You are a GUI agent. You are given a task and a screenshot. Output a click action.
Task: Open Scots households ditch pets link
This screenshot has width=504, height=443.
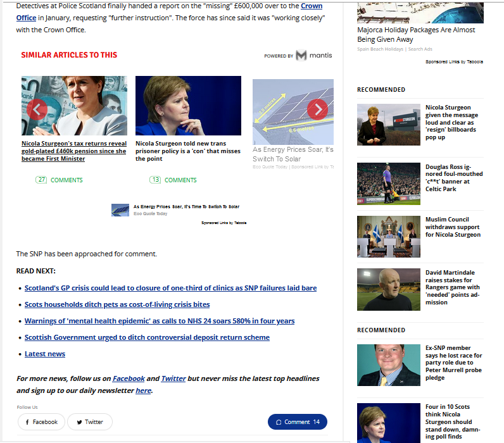click(x=117, y=304)
